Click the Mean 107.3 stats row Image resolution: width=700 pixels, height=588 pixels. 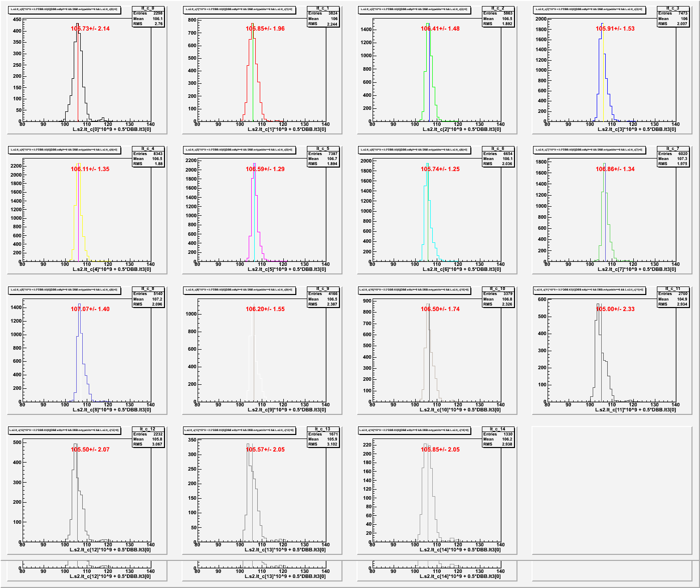(673, 159)
